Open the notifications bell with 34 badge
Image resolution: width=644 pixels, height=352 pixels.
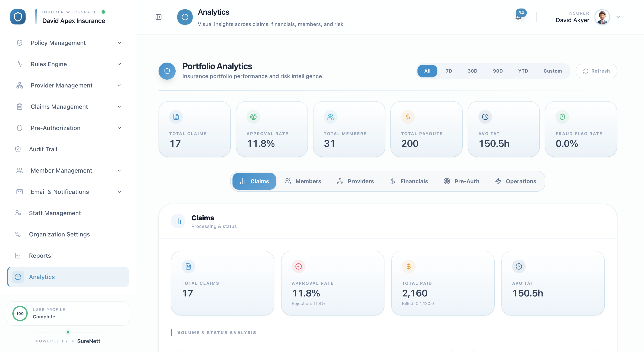tap(518, 17)
